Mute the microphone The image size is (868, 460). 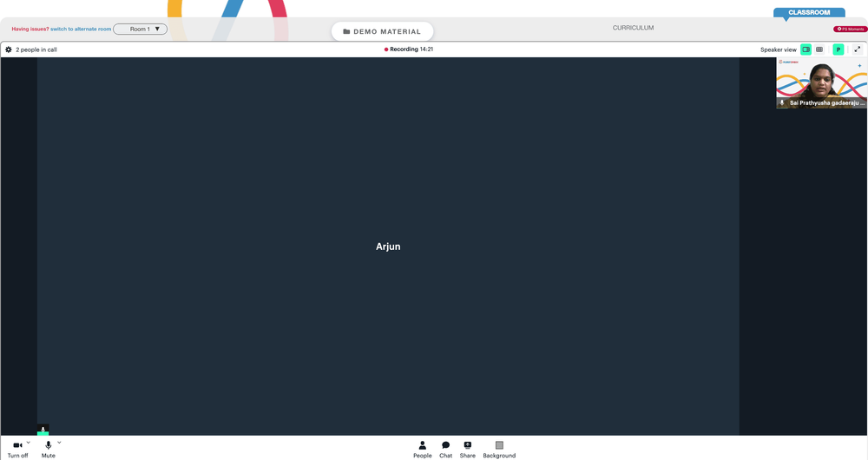[x=48, y=449]
